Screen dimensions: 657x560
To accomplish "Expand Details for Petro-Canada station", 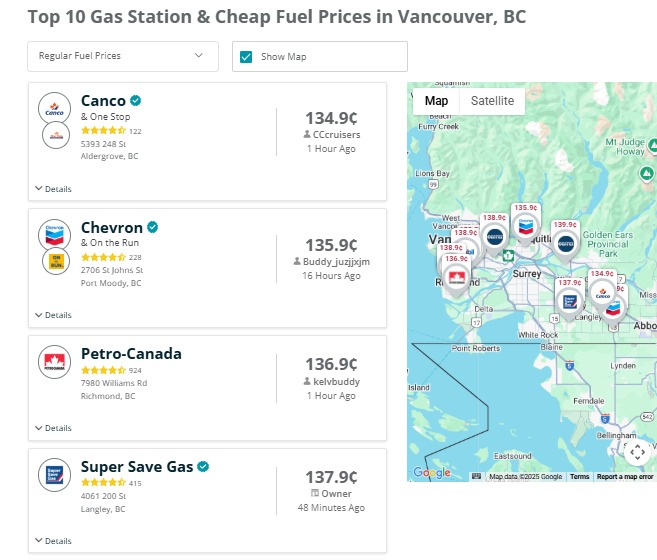I will pos(54,428).
